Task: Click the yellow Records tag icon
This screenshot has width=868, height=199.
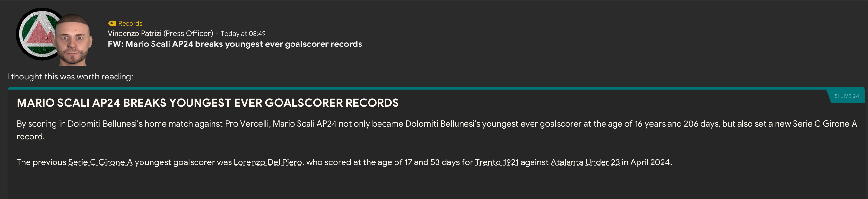Action: [x=112, y=23]
